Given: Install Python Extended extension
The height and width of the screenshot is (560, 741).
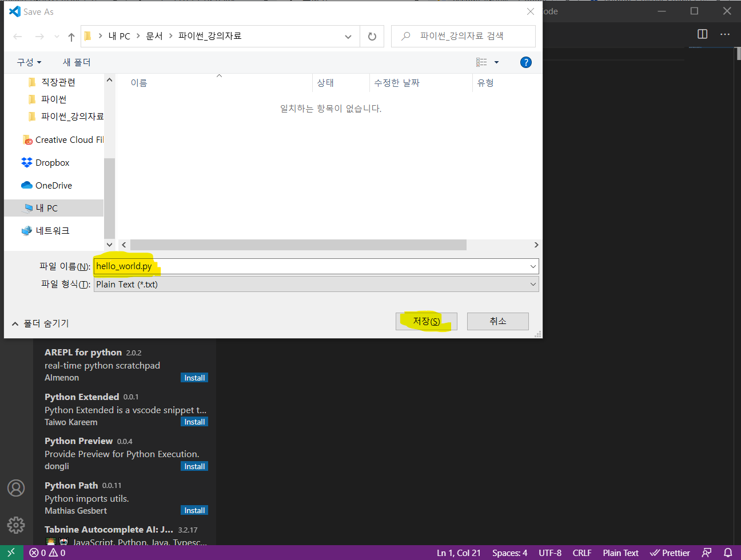Looking at the screenshot, I should [x=194, y=422].
